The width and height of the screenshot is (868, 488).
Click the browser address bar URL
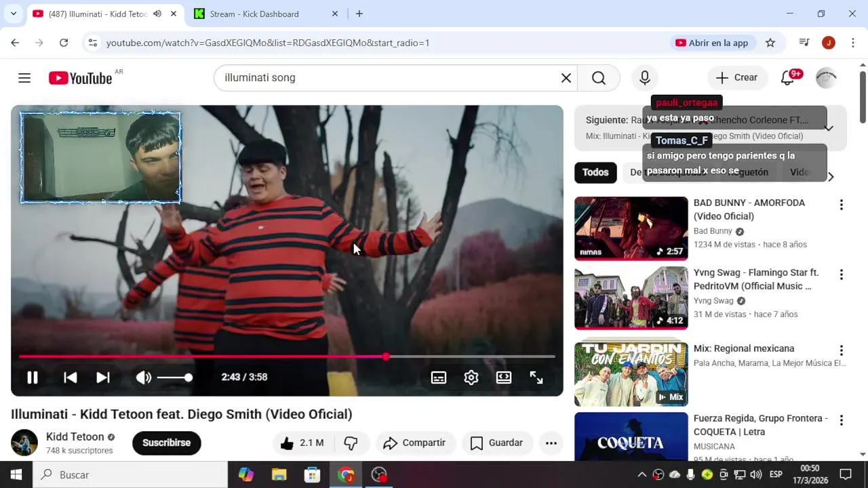click(268, 43)
